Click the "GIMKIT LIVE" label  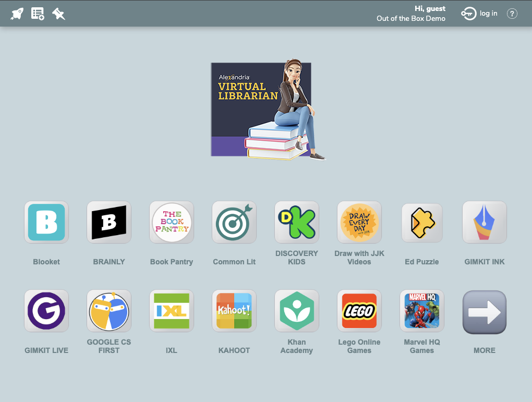point(46,350)
